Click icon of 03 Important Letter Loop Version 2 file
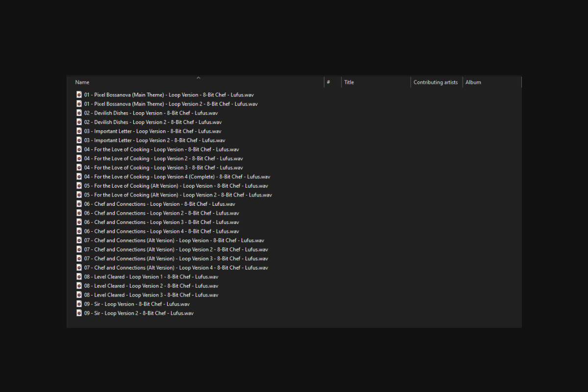 click(x=79, y=140)
